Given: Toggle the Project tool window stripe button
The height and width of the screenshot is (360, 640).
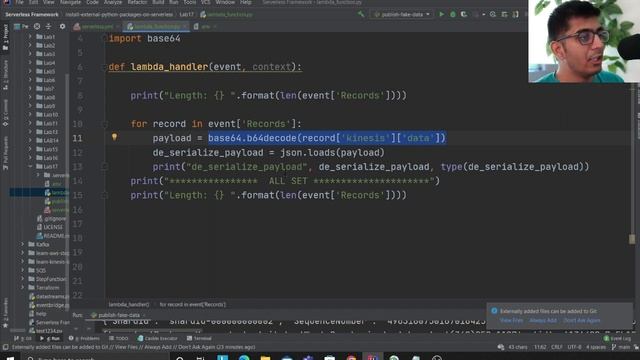Looking at the screenshot, I should 5,37.
